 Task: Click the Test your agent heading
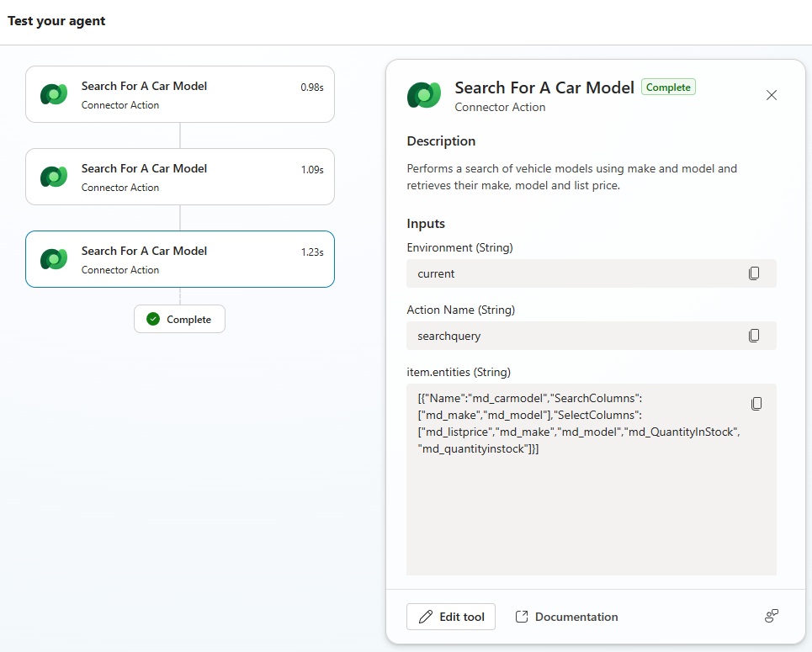(x=56, y=21)
